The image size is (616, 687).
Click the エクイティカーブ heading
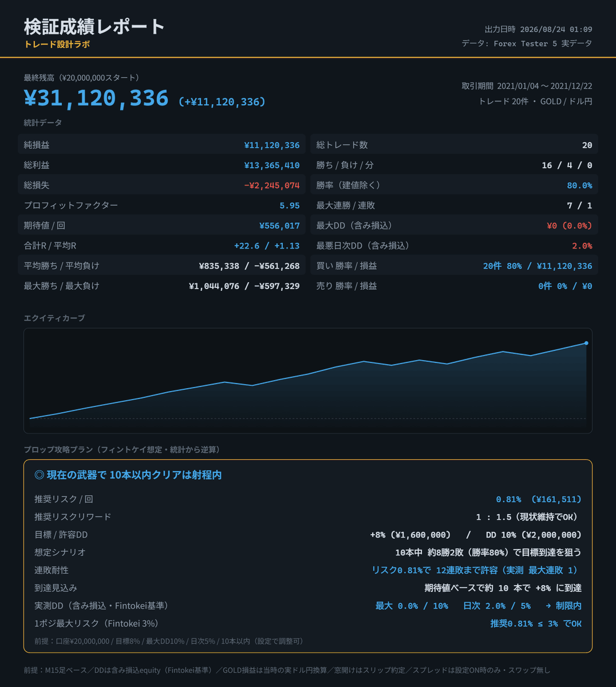point(54,318)
